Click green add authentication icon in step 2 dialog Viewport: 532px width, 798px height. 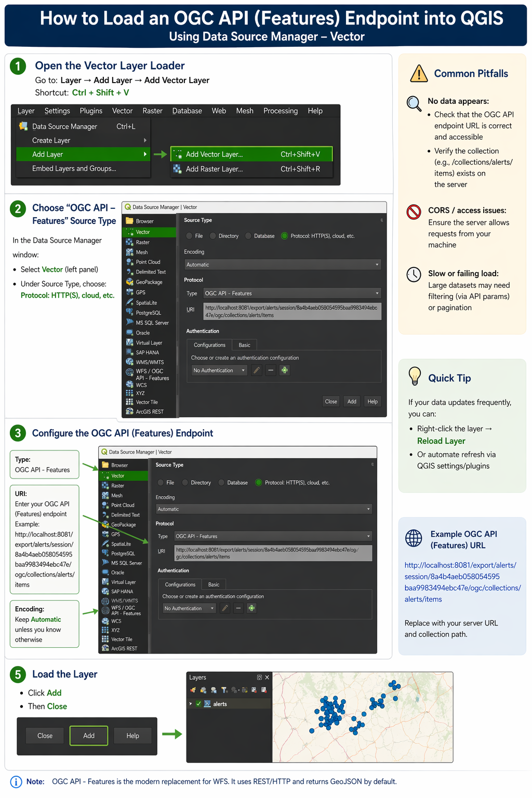pyautogui.click(x=285, y=370)
